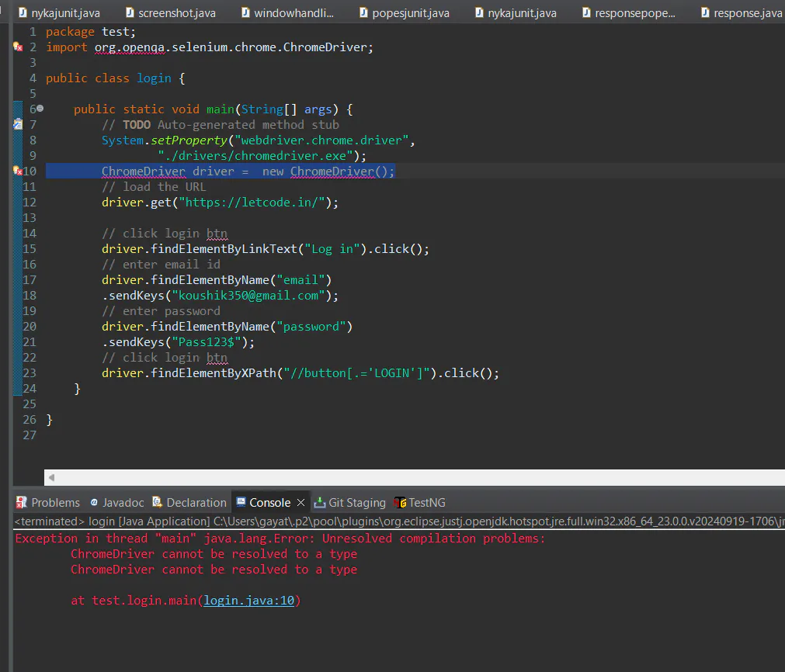785x672 pixels.
Task: Switch to the popesjunit.java editor tab
Action: tap(404, 13)
